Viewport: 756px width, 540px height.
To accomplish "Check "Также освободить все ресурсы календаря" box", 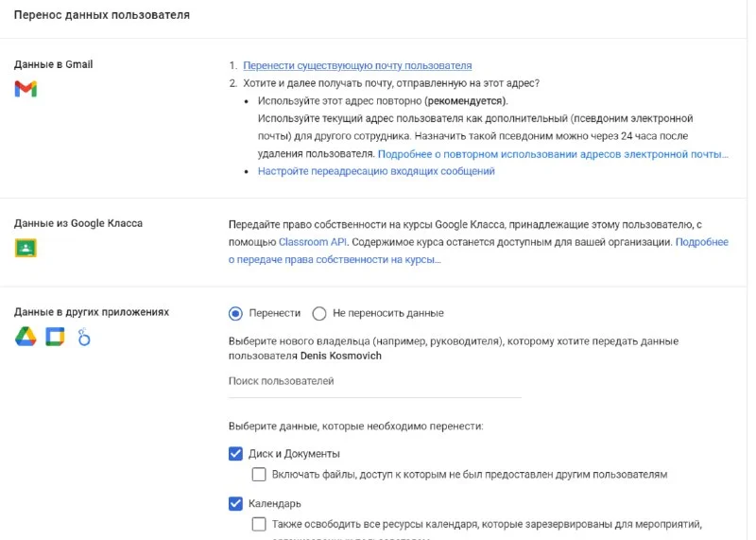I will 259,524.
